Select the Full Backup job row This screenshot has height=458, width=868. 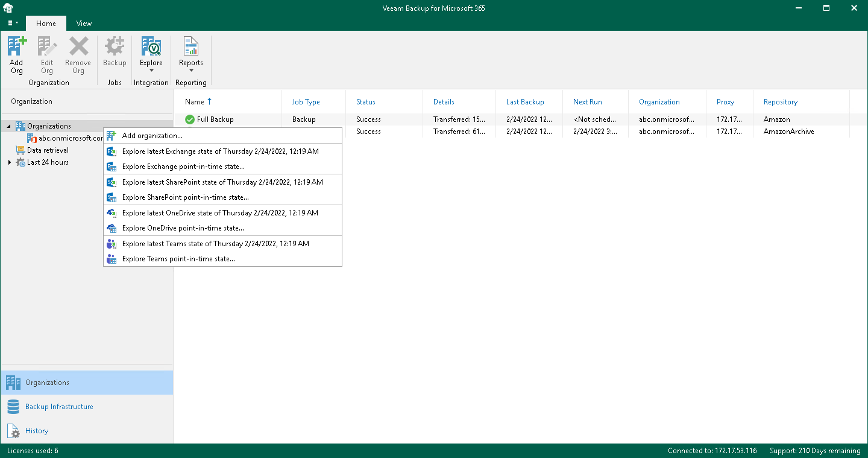point(512,119)
